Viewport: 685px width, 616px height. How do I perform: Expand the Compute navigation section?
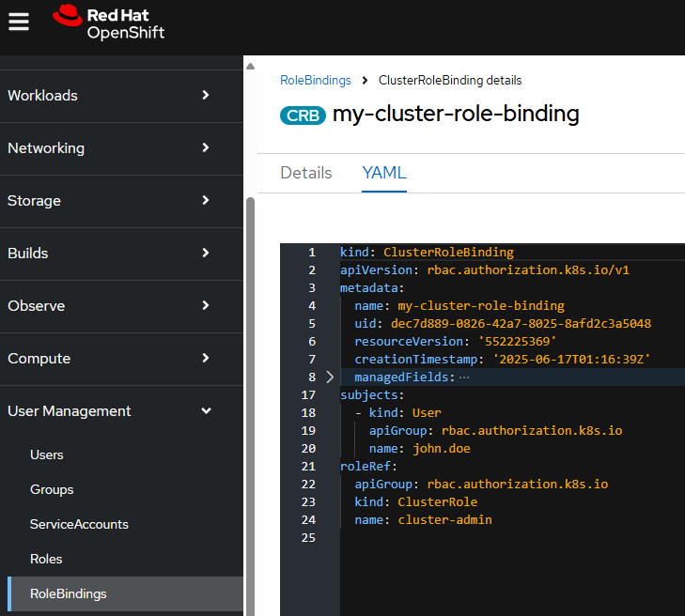pos(121,359)
